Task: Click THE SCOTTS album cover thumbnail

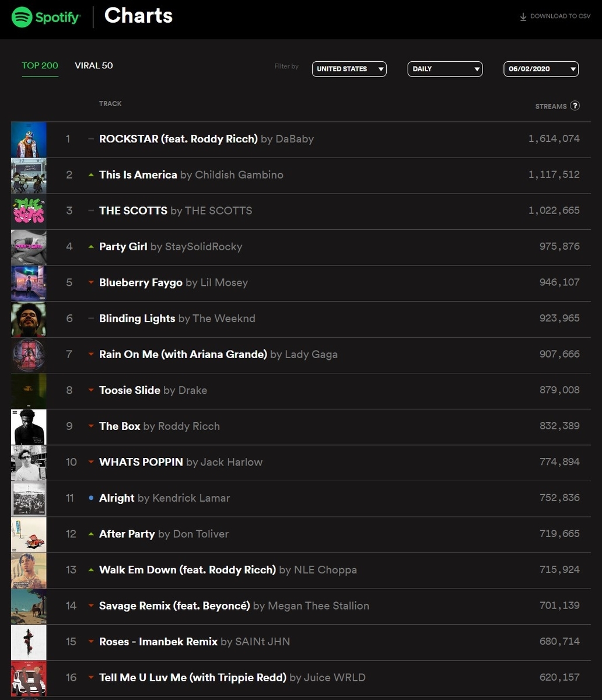Action: [x=29, y=211]
